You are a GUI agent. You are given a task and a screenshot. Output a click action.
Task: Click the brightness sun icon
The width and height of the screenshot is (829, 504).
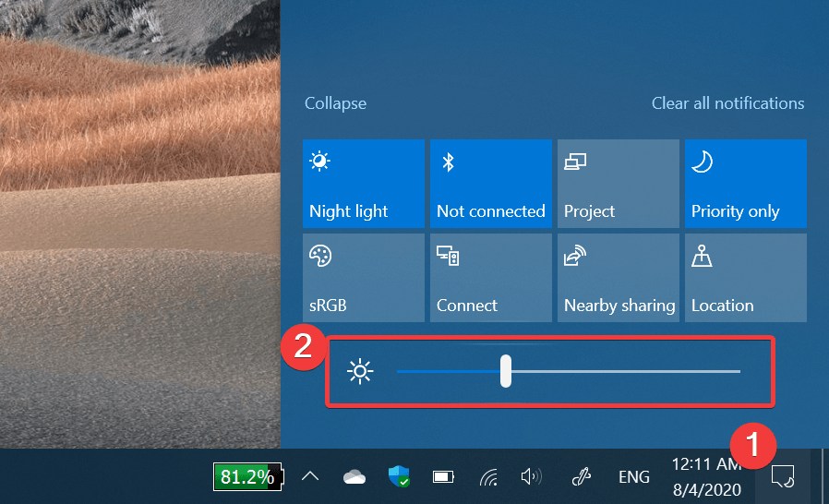360,371
